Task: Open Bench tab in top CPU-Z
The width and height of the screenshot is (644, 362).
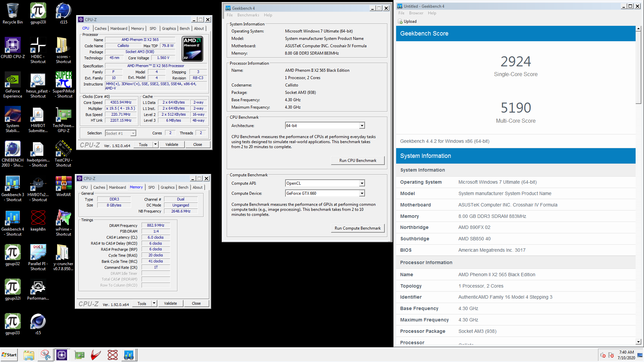Action: [x=184, y=28]
